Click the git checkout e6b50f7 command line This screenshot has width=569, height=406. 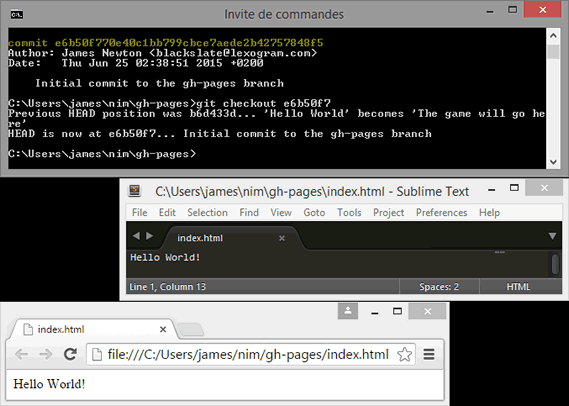(169, 103)
